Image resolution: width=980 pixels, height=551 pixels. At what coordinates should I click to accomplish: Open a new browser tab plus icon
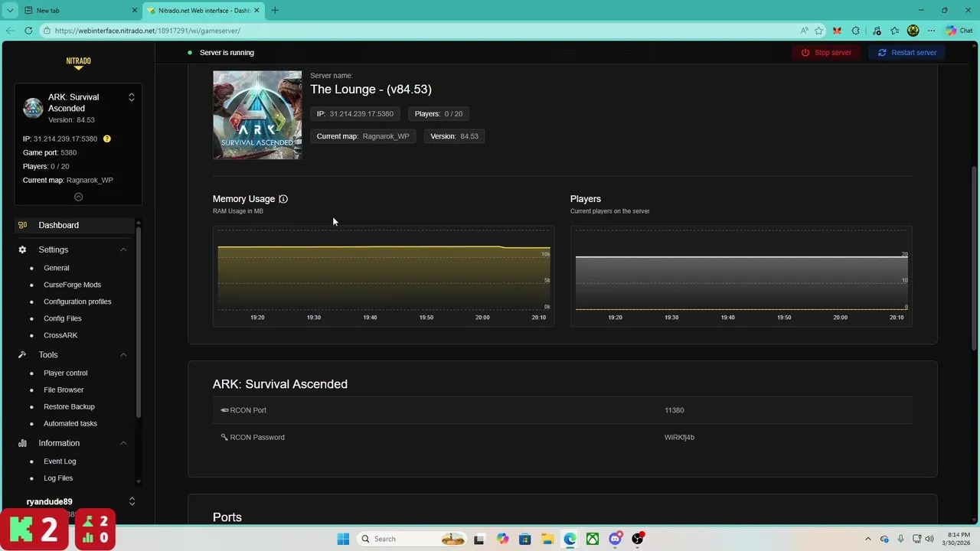(x=275, y=11)
